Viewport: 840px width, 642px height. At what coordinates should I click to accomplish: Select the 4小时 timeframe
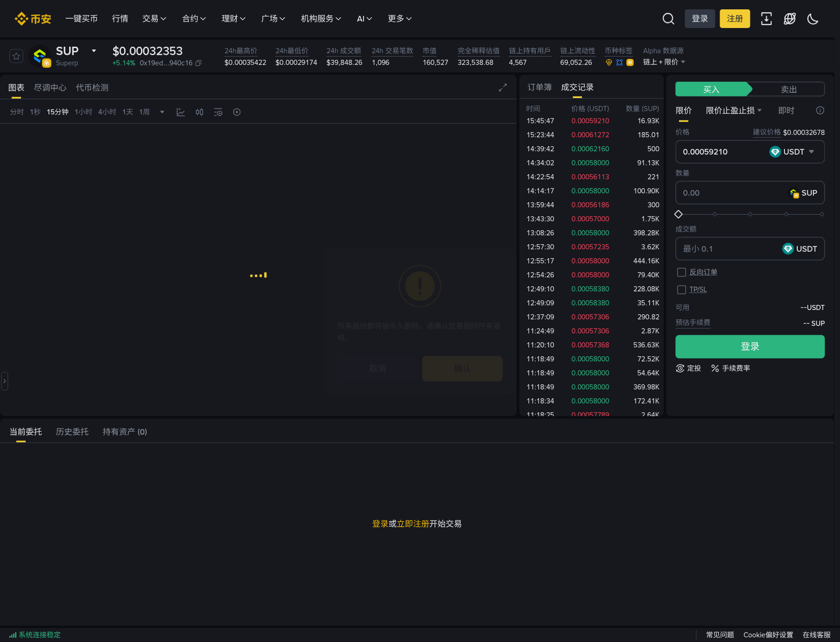(107, 112)
